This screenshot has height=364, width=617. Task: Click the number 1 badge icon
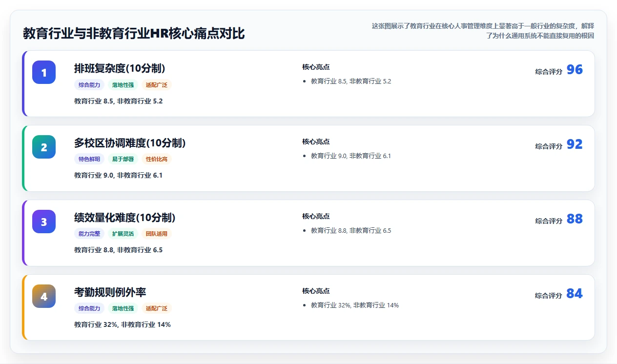[44, 72]
